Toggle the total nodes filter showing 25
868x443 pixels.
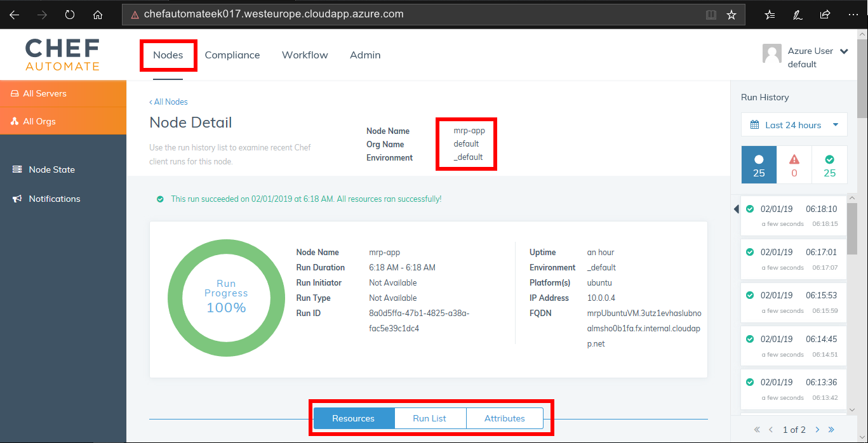(759, 164)
